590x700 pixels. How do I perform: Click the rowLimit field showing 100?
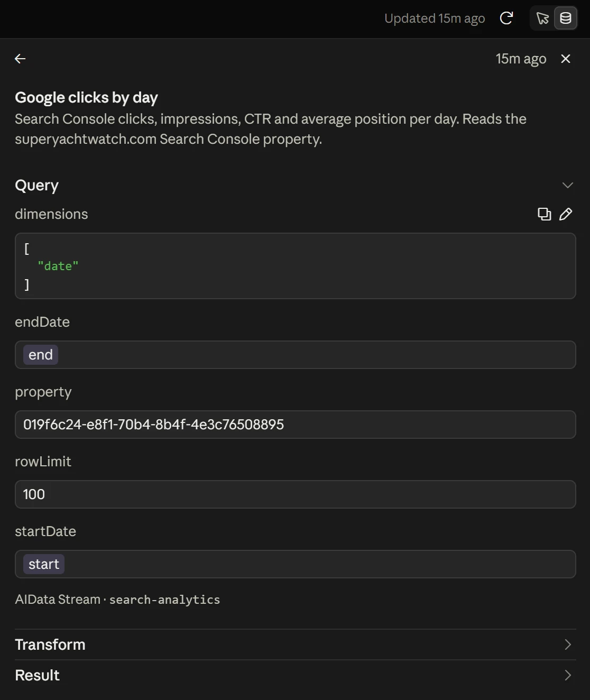pyautogui.click(x=295, y=494)
